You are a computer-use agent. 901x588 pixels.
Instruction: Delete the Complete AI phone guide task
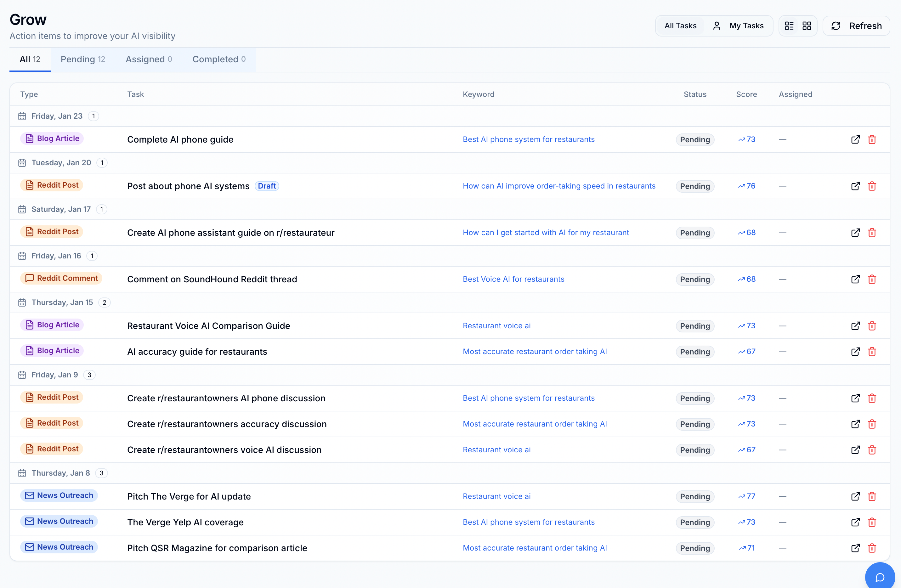(872, 139)
